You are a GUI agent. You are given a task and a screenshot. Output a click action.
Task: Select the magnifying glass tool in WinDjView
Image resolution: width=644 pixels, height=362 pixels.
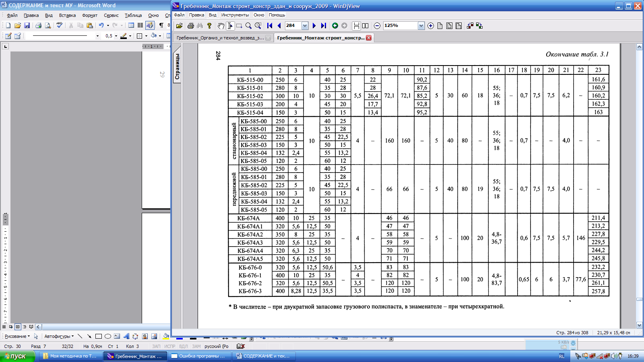pyautogui.click(x=248, y=26)
